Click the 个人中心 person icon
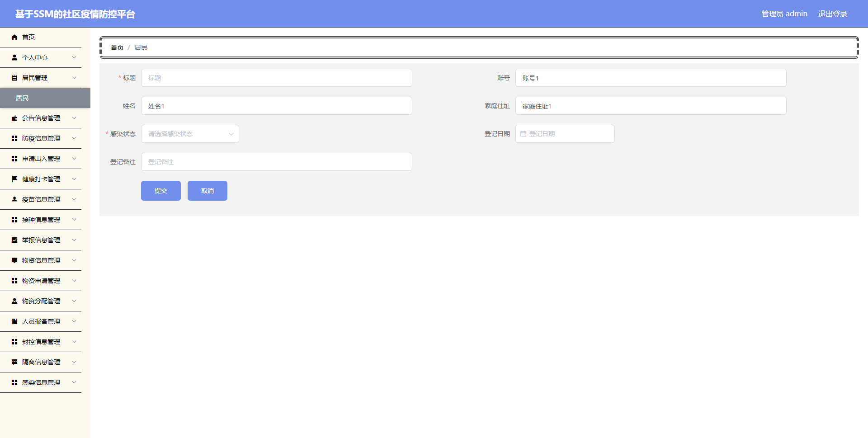 pyautogui.click(x=14, y=57)
